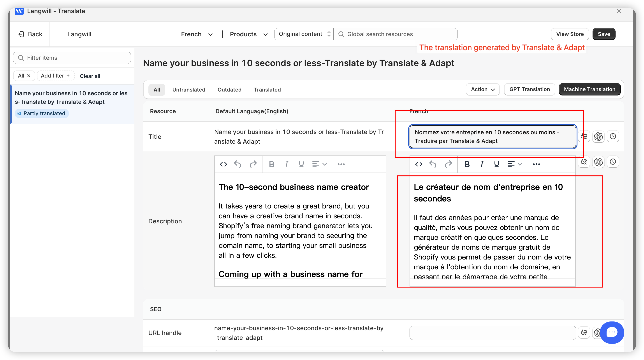Apply italic in English description editor
Image resolution: width=644 pixels, height=360 pixels.
pyautogui.click(x=287, y=164)
